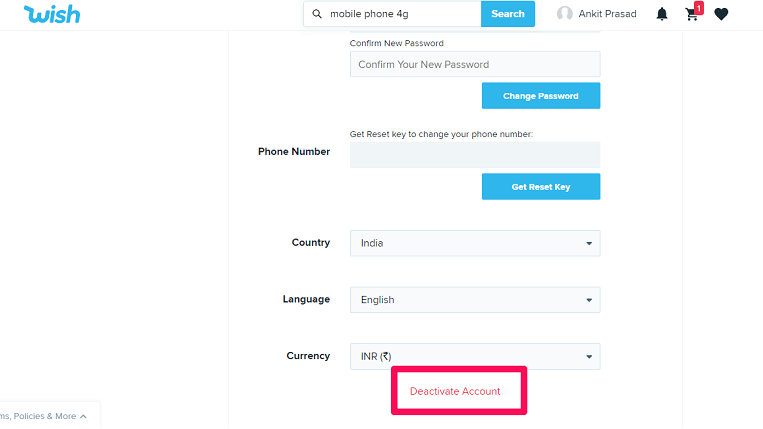The width and height of the screenshot is (763, 429).
Task: Click the cart badge showing 1
Action: 699,8
